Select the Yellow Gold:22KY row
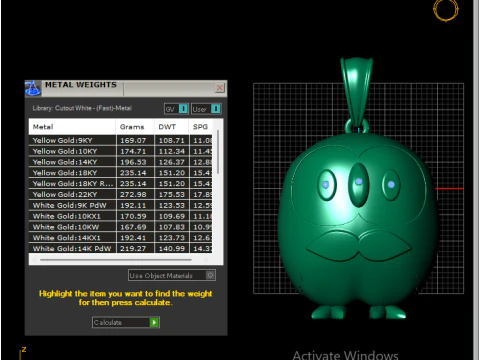480x360 pixels. (x=120, y=194)
